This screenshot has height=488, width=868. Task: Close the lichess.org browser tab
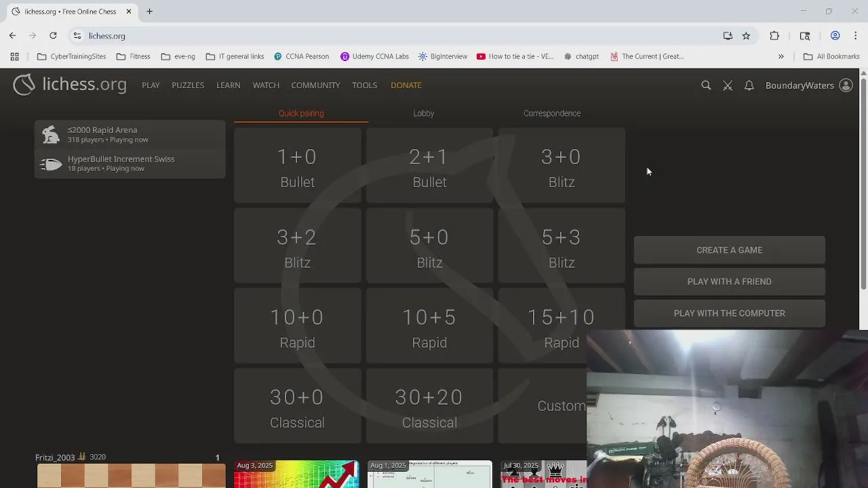click(129, 12)
